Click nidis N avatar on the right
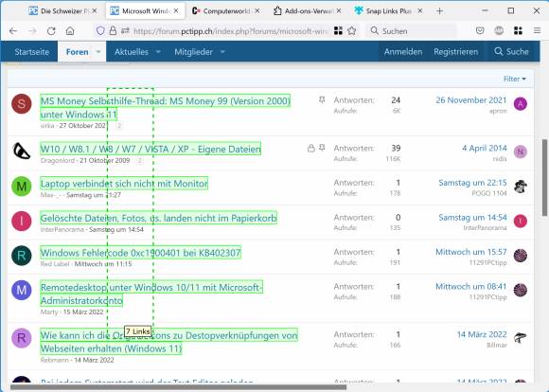549x392 pixels. 521,151
